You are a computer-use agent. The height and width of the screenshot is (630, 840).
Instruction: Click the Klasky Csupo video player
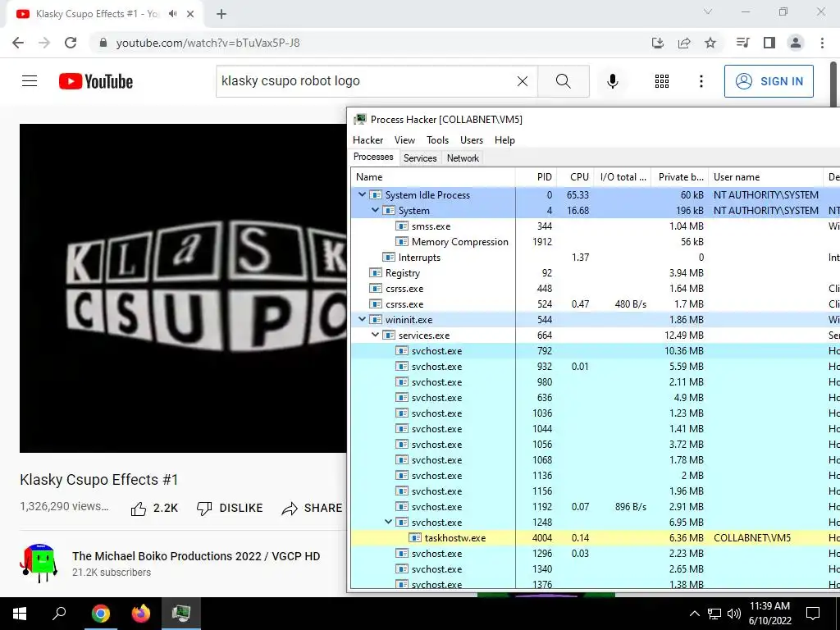coord(183,288)
